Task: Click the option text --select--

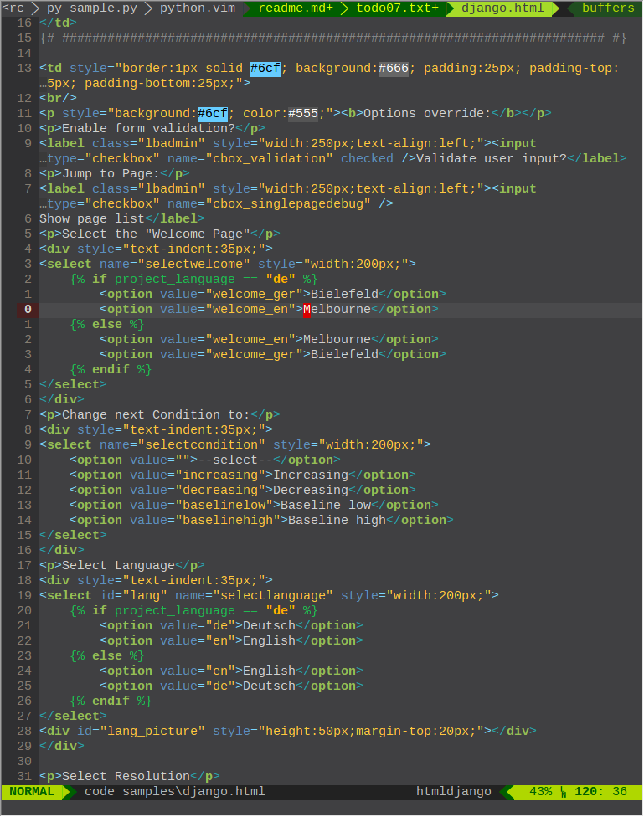Action: [x=235, y=461]
